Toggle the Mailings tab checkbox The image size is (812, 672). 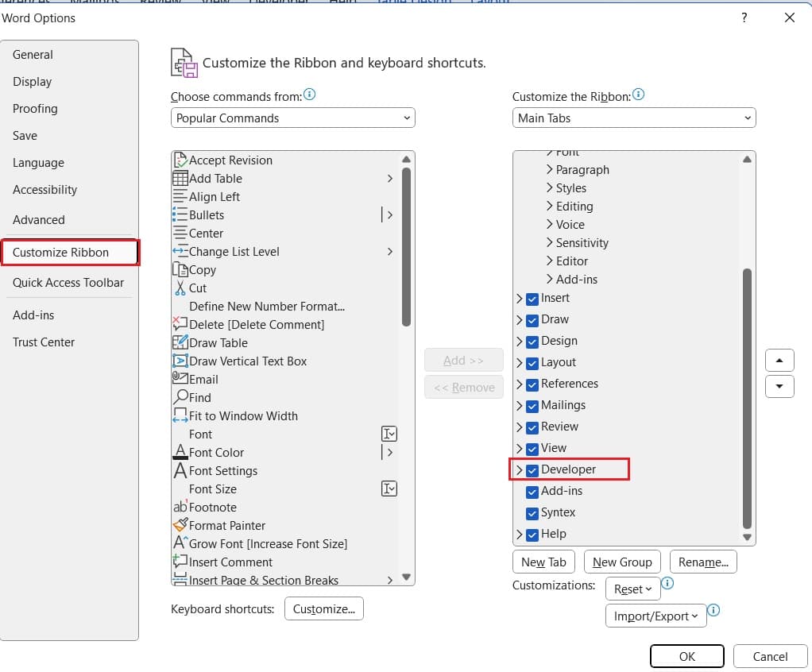click(532, 407)
